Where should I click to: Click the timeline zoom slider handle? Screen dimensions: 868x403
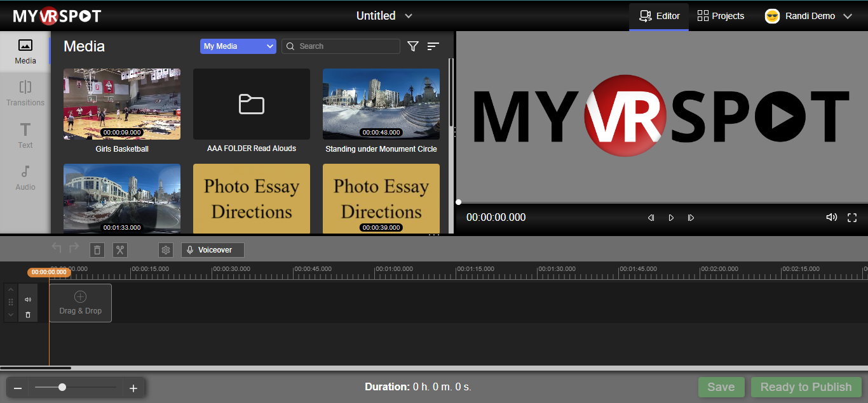click(62, 387)
